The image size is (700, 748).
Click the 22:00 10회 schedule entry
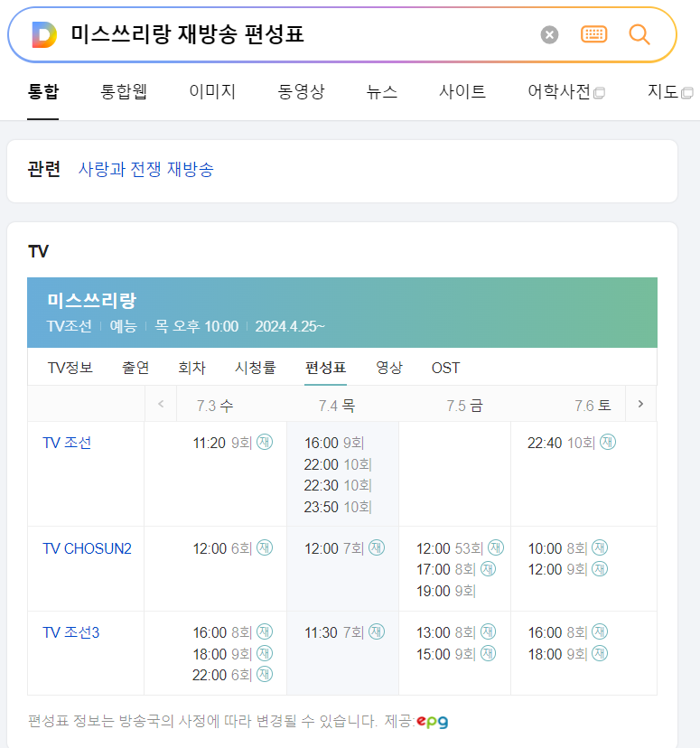(338, 464)
